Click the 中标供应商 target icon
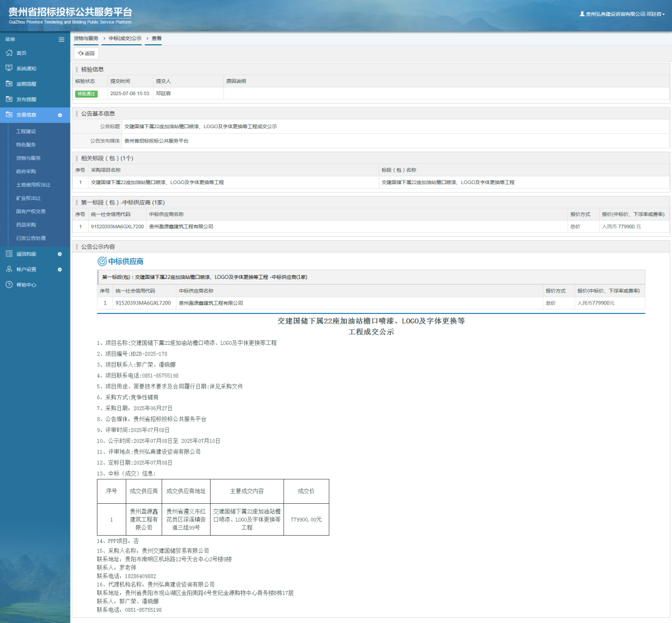 [x=102, y=261]
